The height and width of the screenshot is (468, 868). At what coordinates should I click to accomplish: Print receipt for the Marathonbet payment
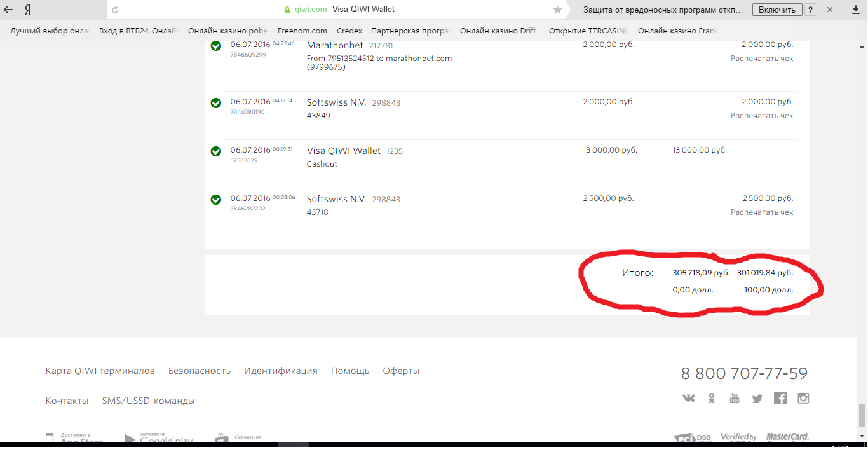pos(762,59)
